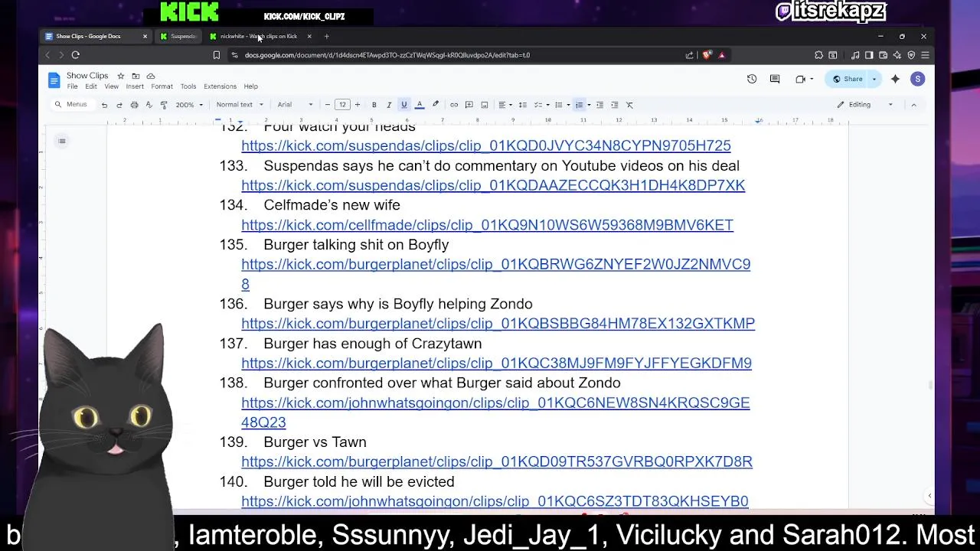Open line and paragraph spacing options

[523, 105]
